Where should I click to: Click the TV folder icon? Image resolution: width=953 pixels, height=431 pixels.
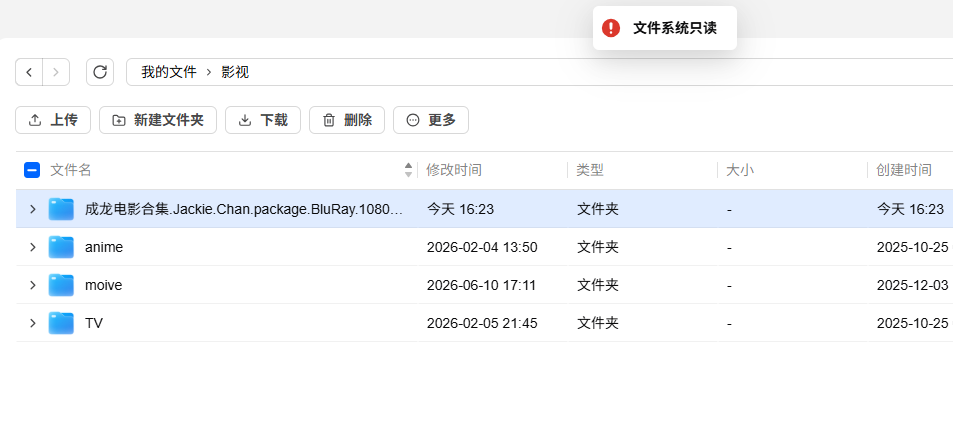(x=61, y=323)
